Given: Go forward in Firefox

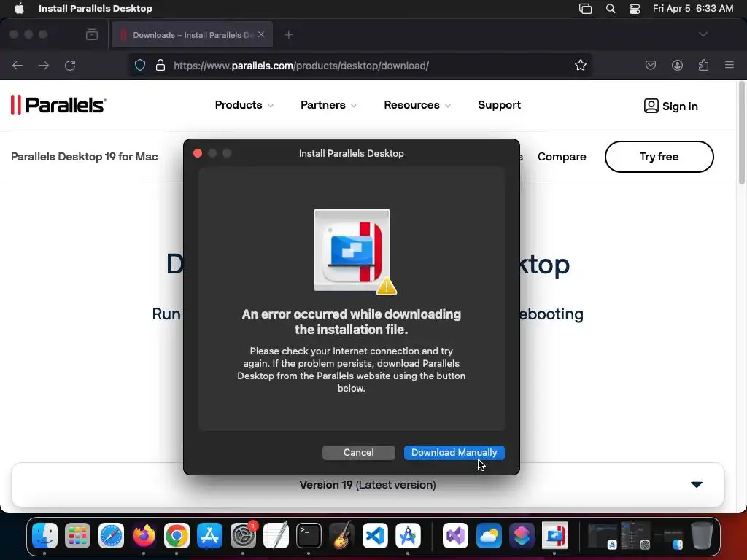Looking at the screenshot, I should (44, 65).
